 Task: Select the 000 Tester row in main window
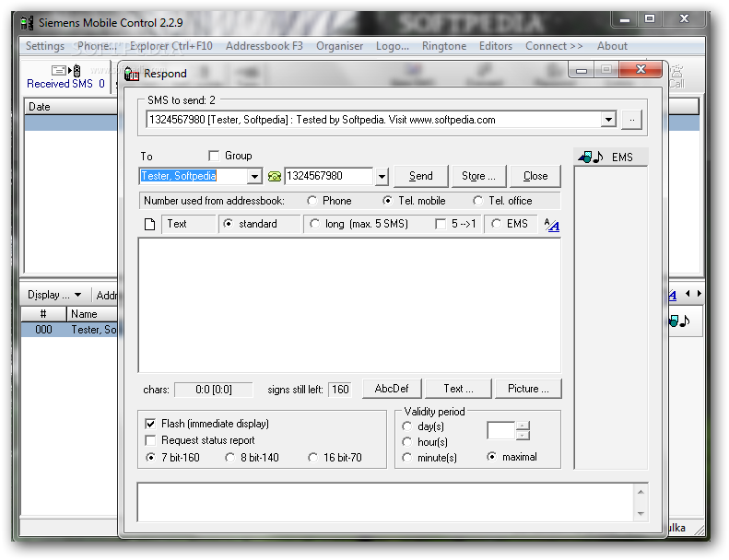[x=69, y=330]
